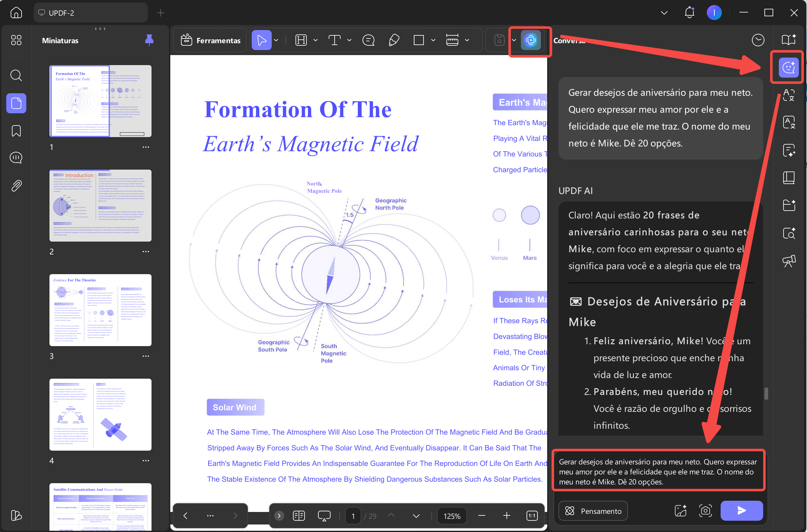Viewport: 807px width, 532px height.
Task: Open the UPDF AI assistant icon
Action: [x=530, y=40]
